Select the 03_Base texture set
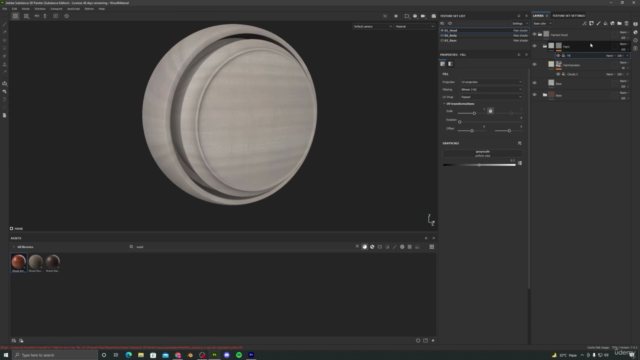 tap(484, 41)
